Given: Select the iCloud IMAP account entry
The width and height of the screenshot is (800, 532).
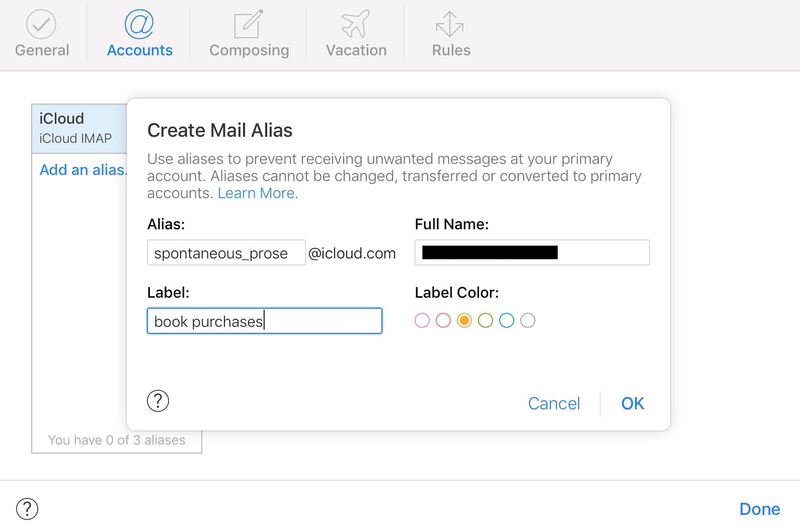Looking at the screenshot, I should tap(77, 127).
